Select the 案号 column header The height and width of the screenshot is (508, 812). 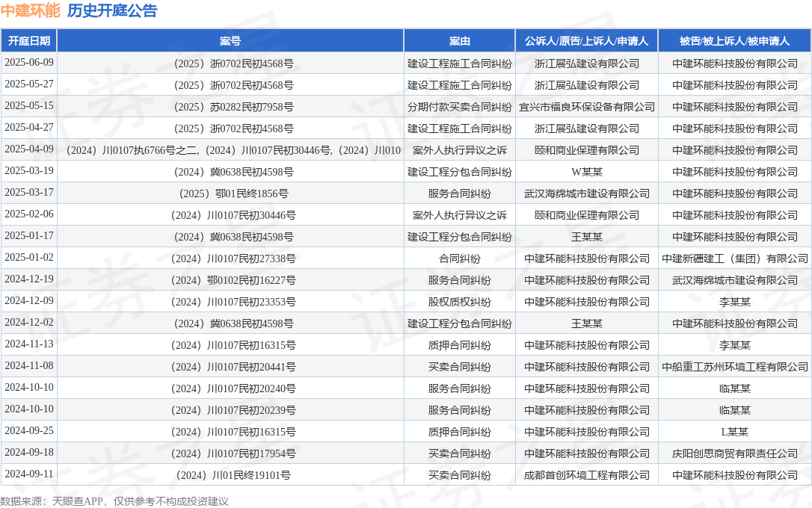230,41
